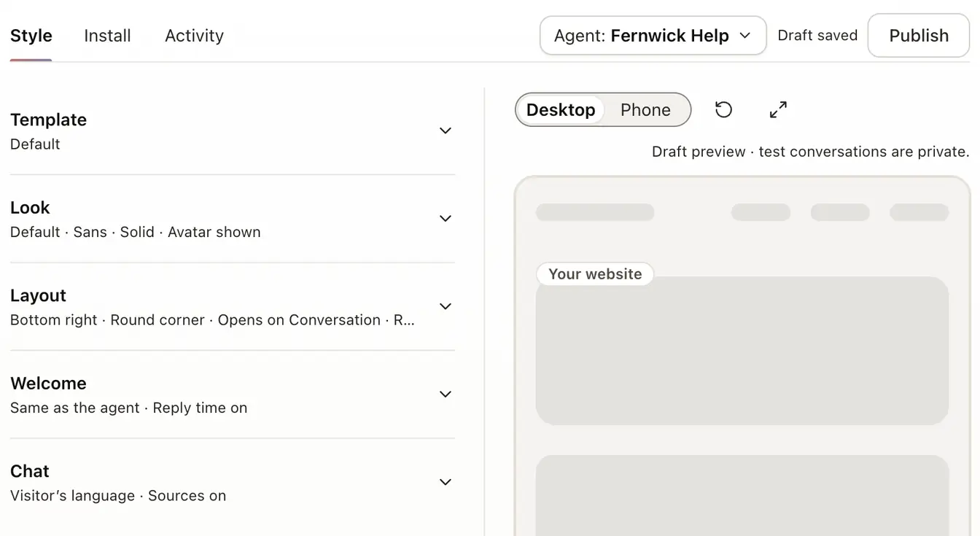Click the 'Draft saved' status text

(x=817, y=36)
